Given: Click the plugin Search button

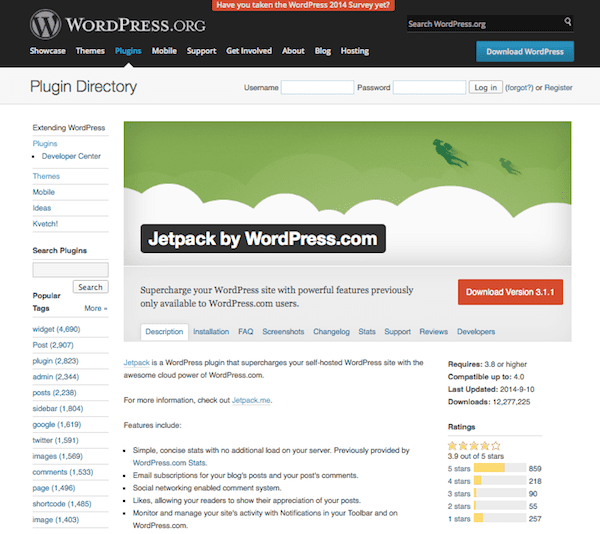Looking at the screenshot, I should click(x=89, y=287).
